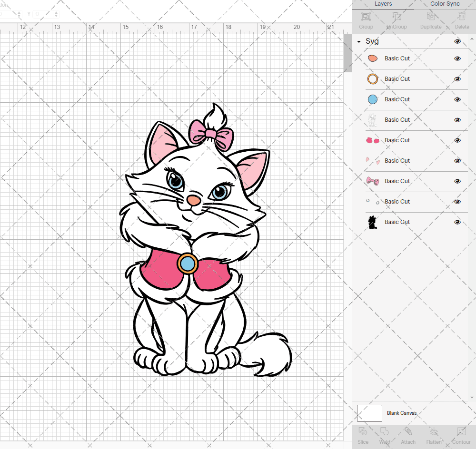
Task: Select the pink bow layer thumbnail
Action: (373, 181)
